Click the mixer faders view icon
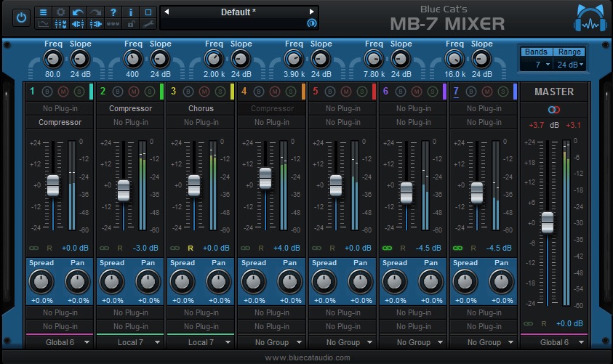Viewport: 613px width, 364px height. 60,24
